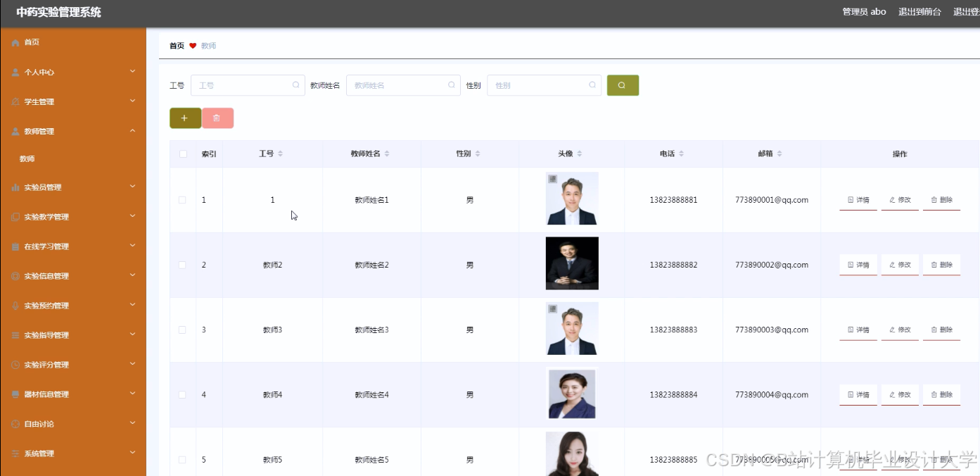This screenshot has height=476, width=980.
Task: Sort by 邮箱 column sort arrows
Action: coord(779,154)
